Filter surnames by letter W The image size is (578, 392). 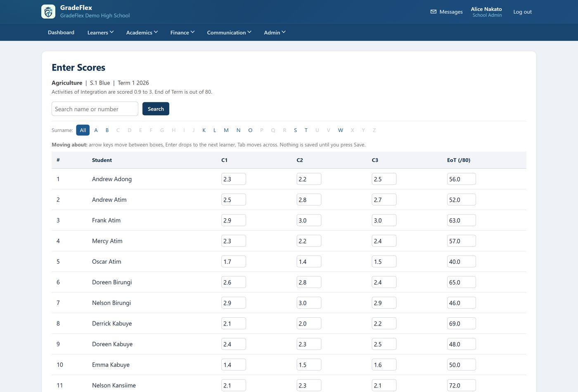pyautogui.click(x=341, y=130)
